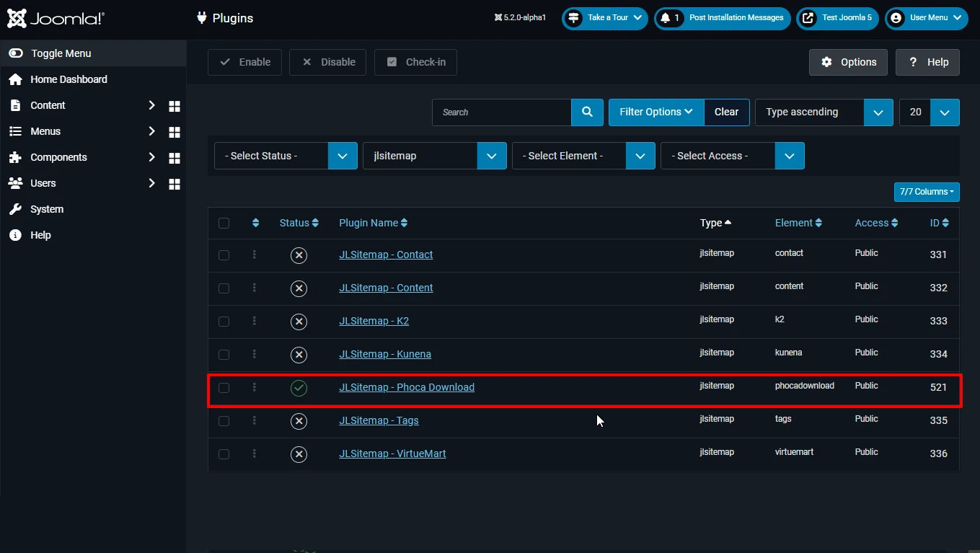The image size is (980, 553).
Task: Enable the JLSitemap - Content plugin status icon
Action: pos(299,288)
